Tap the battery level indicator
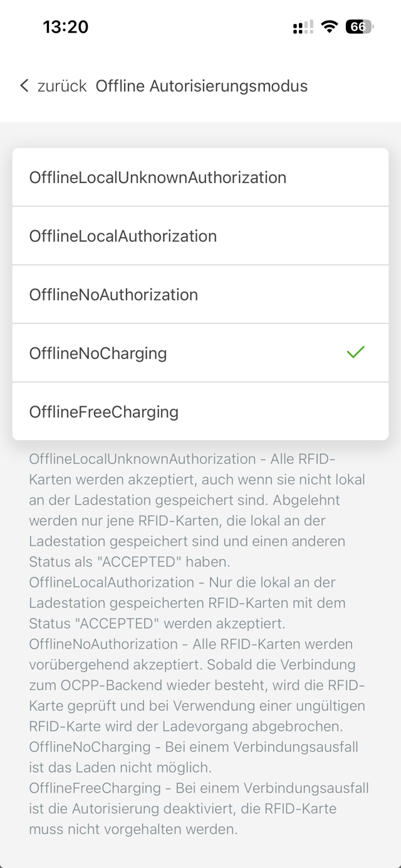 [x=360, y=27]
